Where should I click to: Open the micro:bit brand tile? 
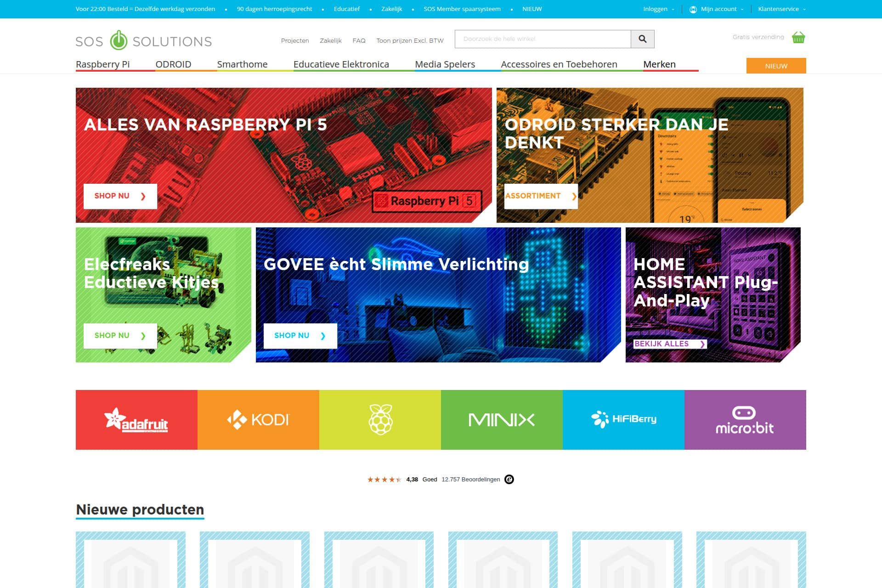pyautogui.click(x=745, y=420)
